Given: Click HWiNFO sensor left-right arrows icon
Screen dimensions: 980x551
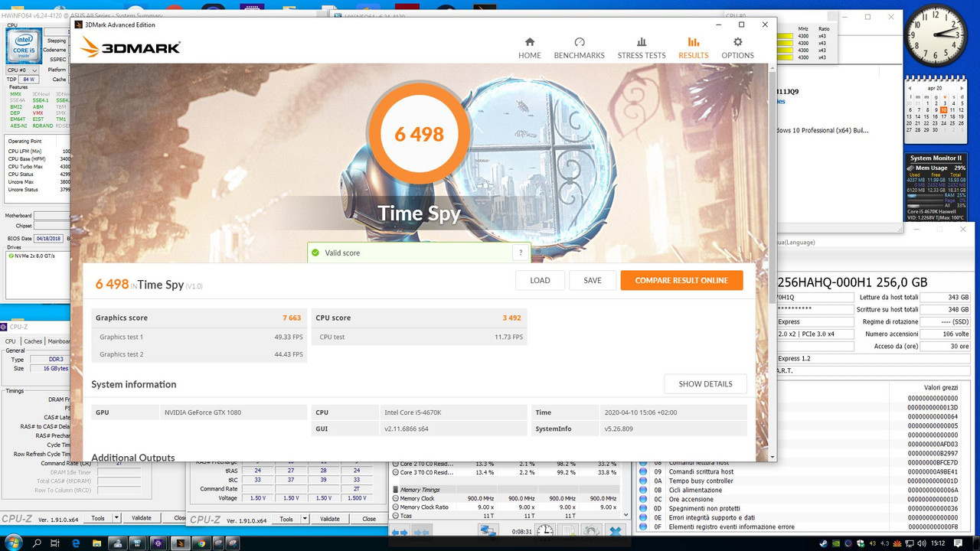Looking at the screenshot, I should click(x=400, y=531).
